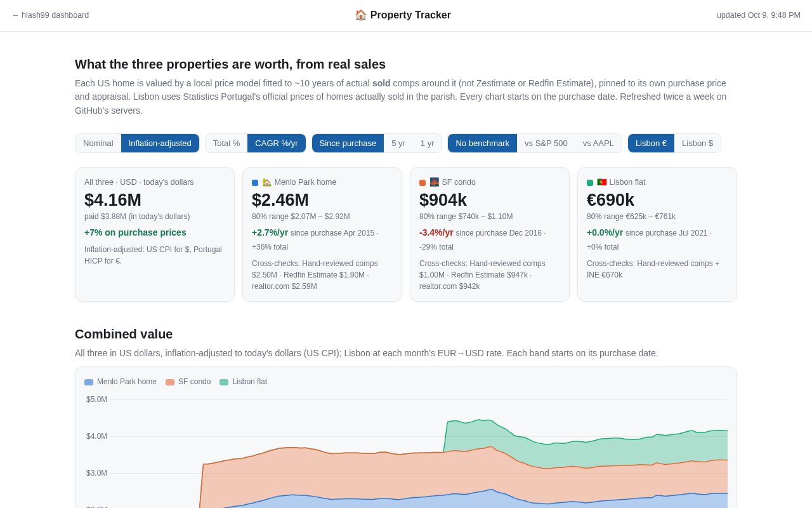
Task: Click the $2.46M Menlo Park value
Action: click(x=280, y=200)
